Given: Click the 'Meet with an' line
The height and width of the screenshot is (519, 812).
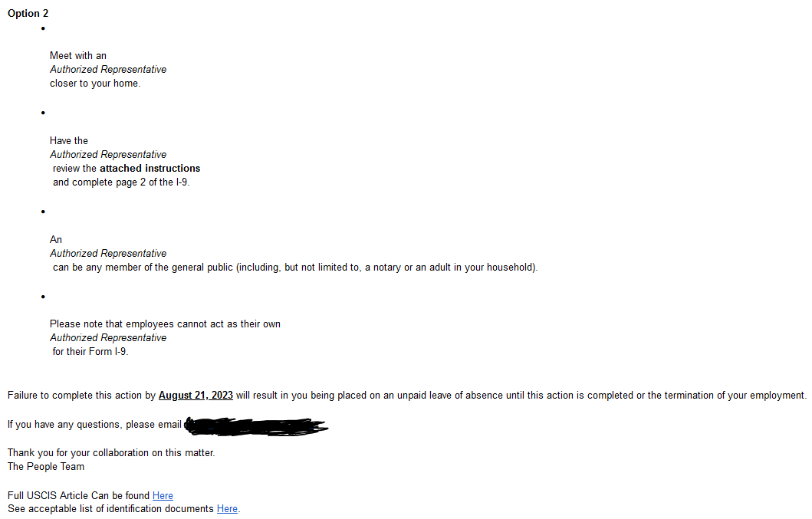Looking at the screenshot, I should pyautogui.click(x=78, y=55).
